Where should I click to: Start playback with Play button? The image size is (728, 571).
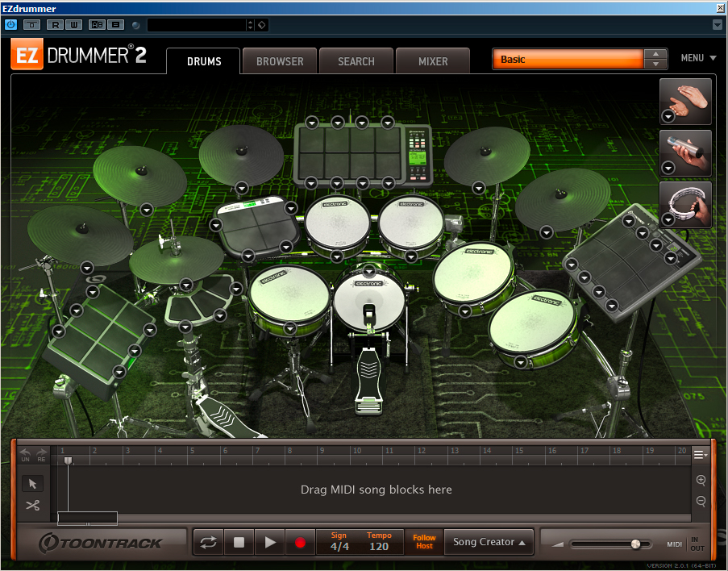[x=270, y=542]
